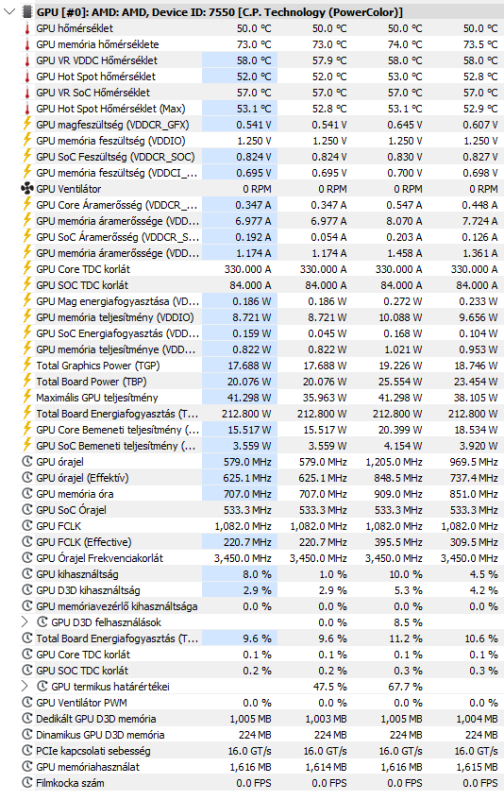Image resolution: width=504 pixels, height=800 pixels.
Task: Click clock icon beside GPU memória óra
Action: (x=27, y=494)
